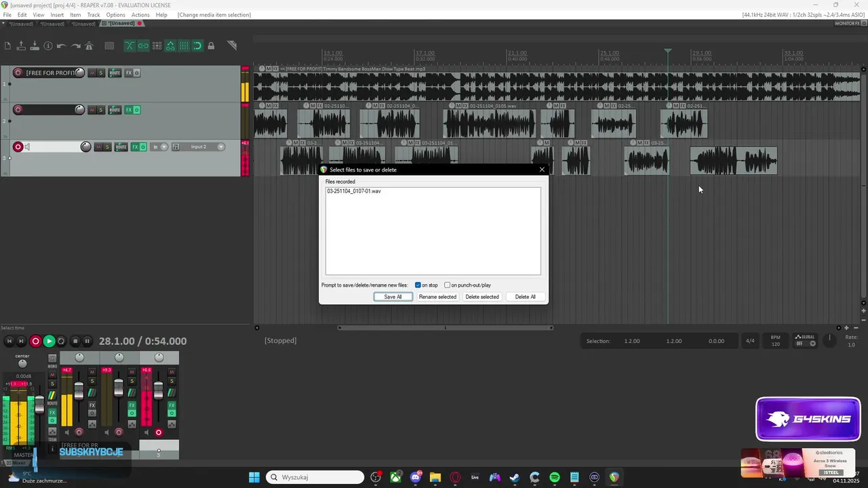Adjust track 1 volume knob in track panel
The image size is (868, 488).
click(x=79, y=73)
